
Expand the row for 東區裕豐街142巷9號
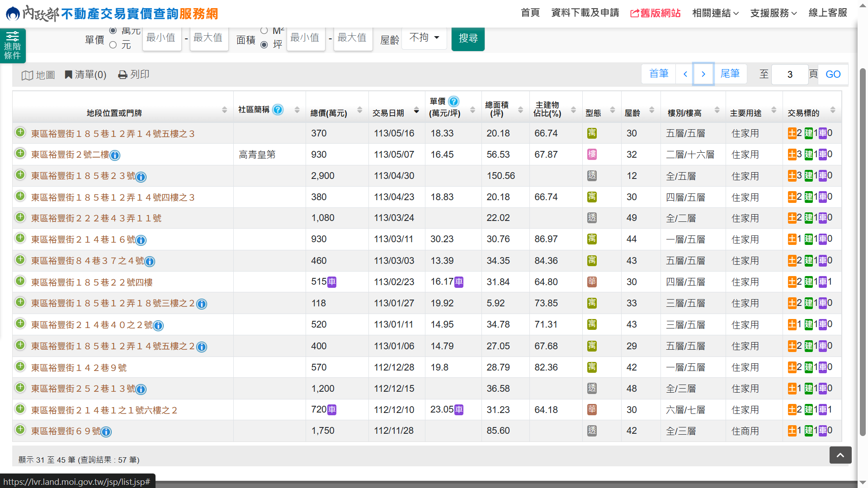(20, 366)
